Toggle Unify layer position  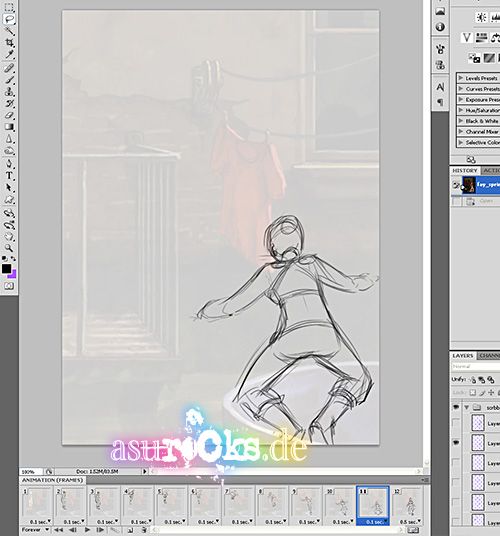(x=473, y=379)
